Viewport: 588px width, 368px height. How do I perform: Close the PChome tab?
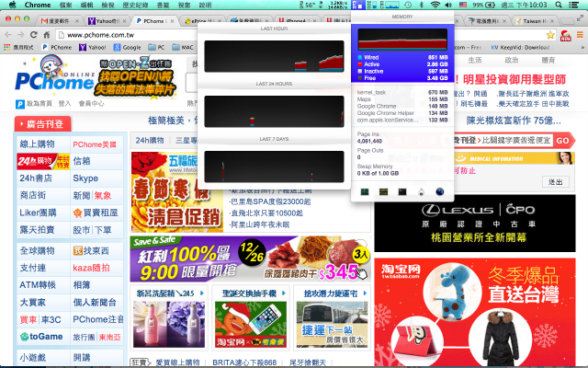pos(172,21)
